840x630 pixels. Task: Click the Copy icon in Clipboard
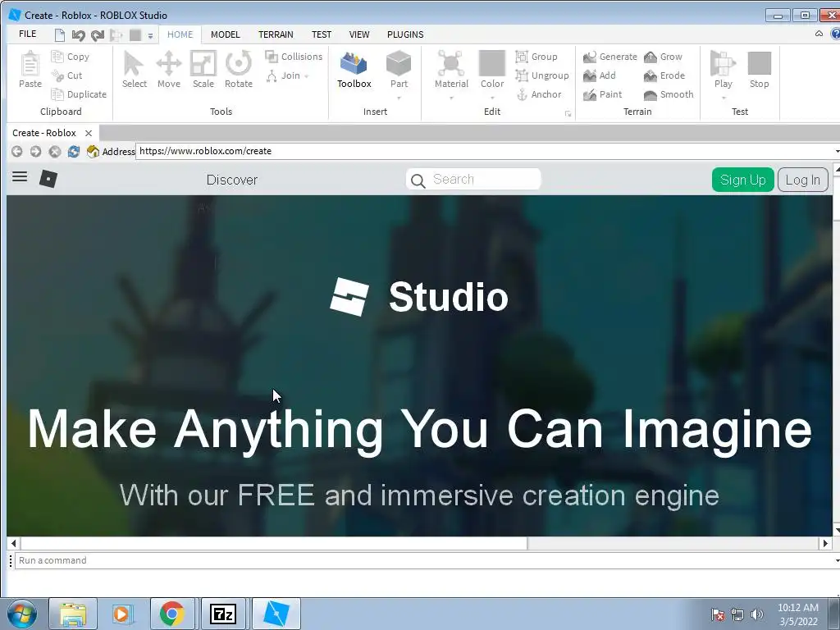[57, 57]
